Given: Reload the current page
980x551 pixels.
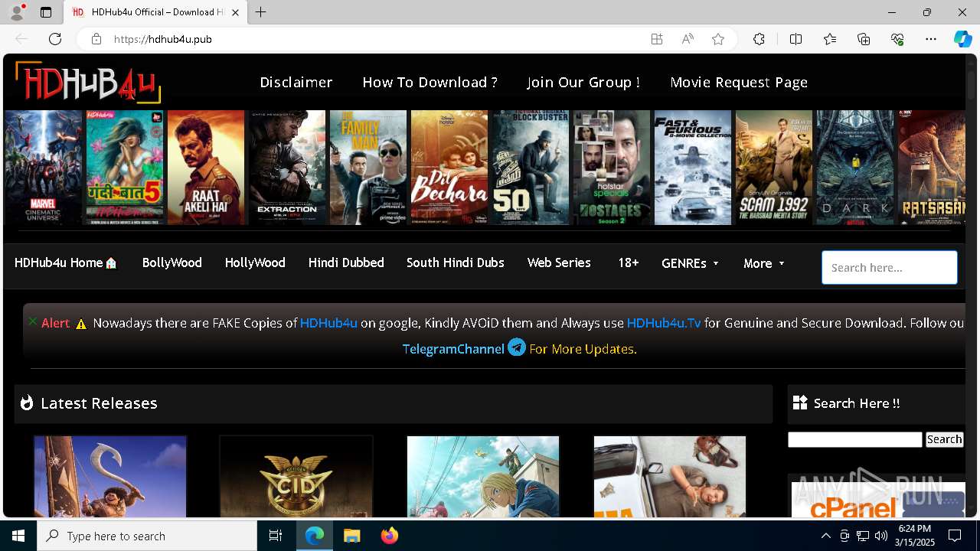Looking at the screenshot, I should (55, 39).
